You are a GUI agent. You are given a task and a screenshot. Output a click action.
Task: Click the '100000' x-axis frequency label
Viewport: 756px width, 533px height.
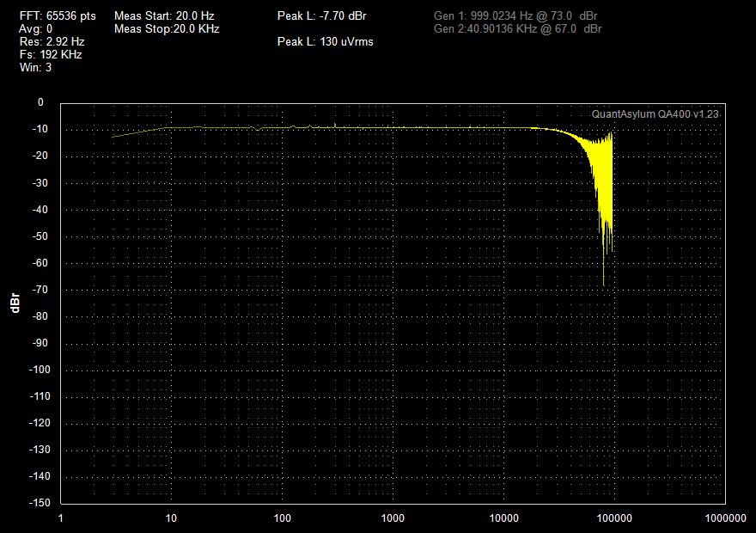(614, 518)
